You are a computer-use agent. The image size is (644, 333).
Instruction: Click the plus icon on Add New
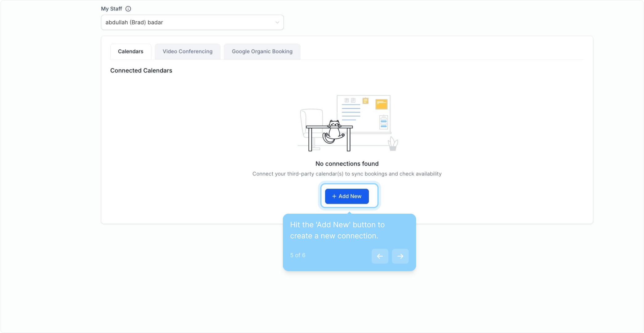(334, 196)
